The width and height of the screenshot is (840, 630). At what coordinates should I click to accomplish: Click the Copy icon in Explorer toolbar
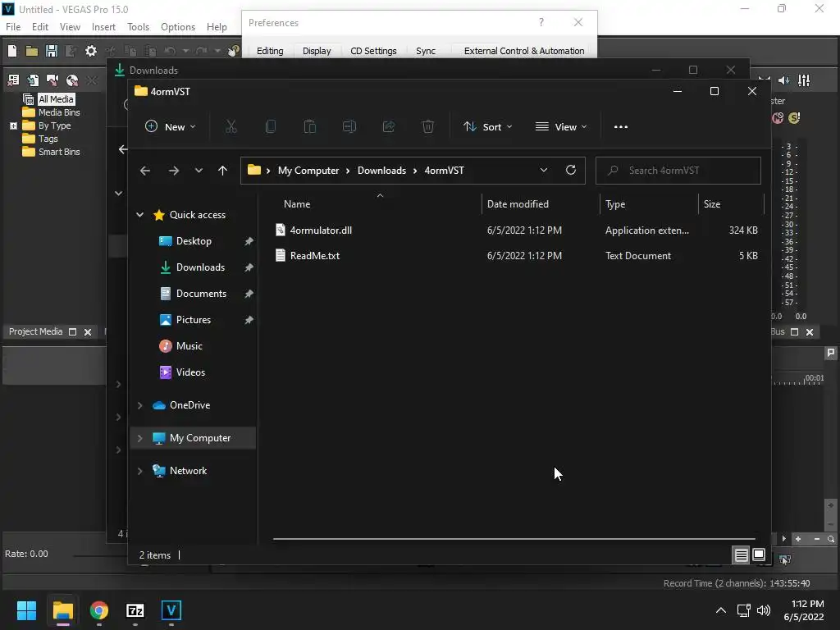271,127
